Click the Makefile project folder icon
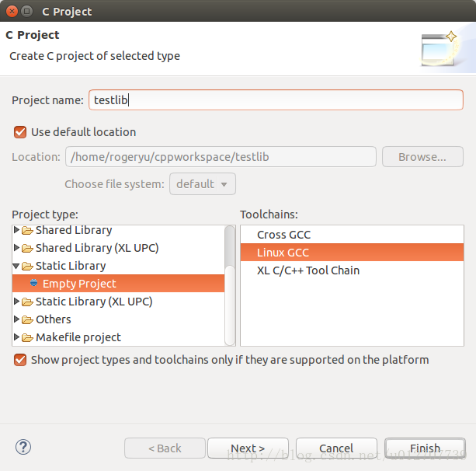This screenshot has width=476, height=471. tap(27, 338)
